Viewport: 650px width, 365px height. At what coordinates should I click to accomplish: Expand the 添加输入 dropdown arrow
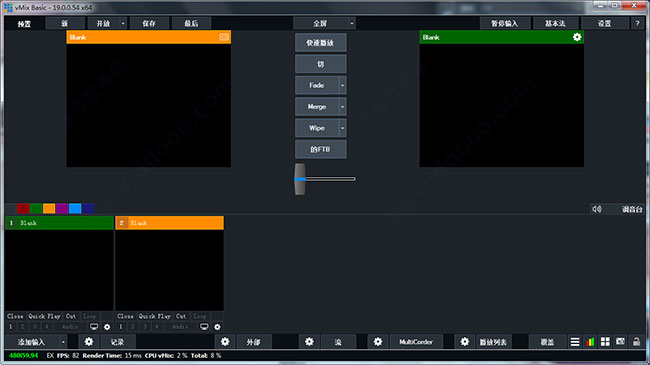63,342
